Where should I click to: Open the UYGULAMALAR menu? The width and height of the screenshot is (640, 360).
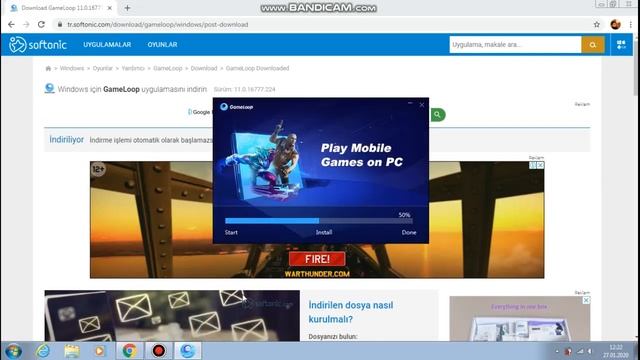(107, 44)
